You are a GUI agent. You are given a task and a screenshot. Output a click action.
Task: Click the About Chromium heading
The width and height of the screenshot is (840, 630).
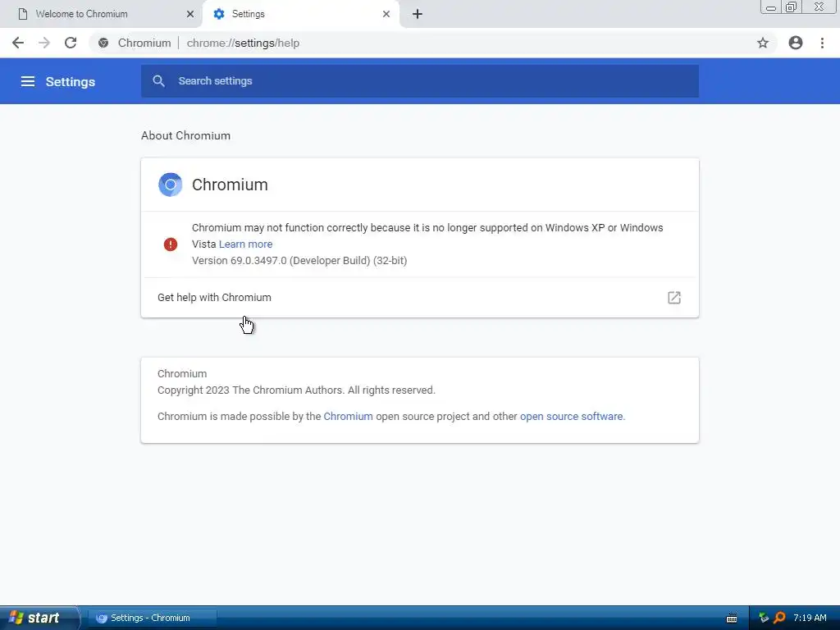186,135
